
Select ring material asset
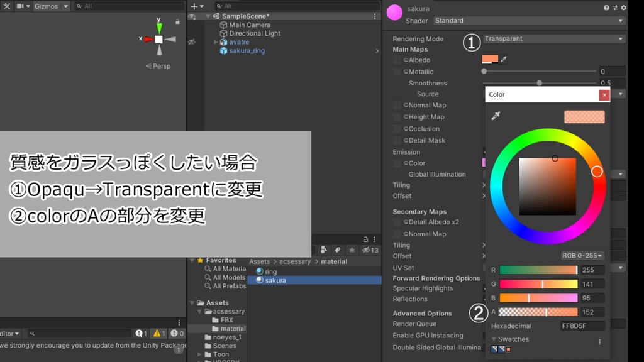click(x=314, y=271)
